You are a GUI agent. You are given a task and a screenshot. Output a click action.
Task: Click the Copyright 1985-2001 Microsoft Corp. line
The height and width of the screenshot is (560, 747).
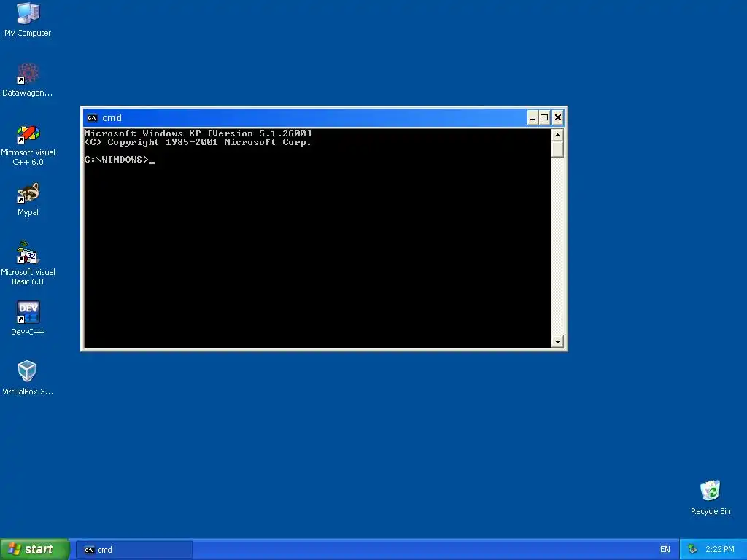pyautogui.click(x=198, y=142)
